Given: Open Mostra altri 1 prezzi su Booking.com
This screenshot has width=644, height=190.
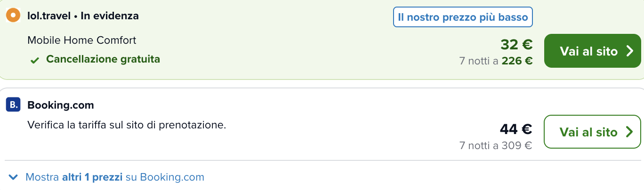Looking at the screenshot, I should [115, 177].
